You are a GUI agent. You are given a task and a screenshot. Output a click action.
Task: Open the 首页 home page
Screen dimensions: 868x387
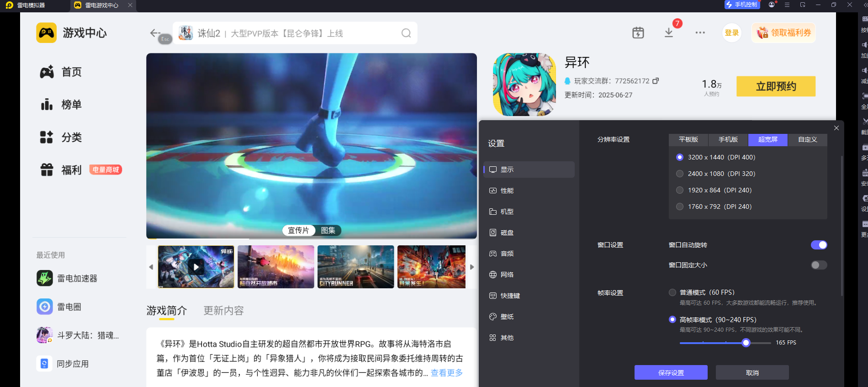(61, 72)
